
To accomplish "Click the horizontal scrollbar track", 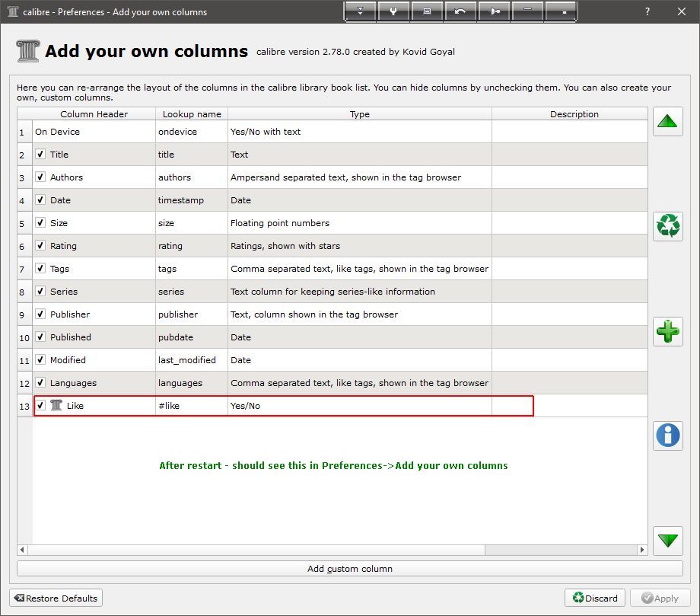I will click(x=561, y=550).
